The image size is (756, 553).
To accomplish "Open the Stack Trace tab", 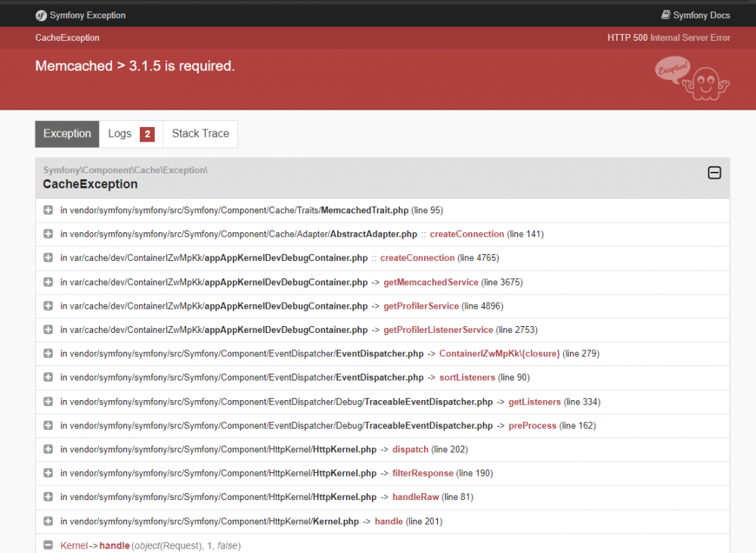I will 200,134.
